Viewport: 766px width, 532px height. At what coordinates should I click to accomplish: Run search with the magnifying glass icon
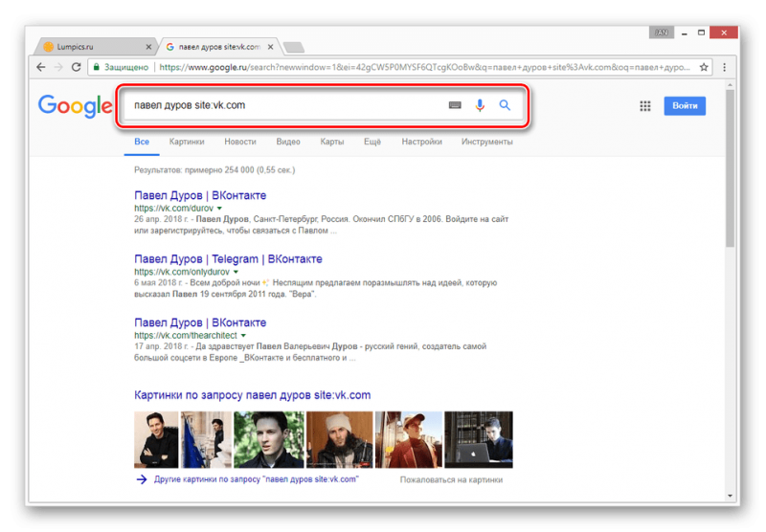505,105
